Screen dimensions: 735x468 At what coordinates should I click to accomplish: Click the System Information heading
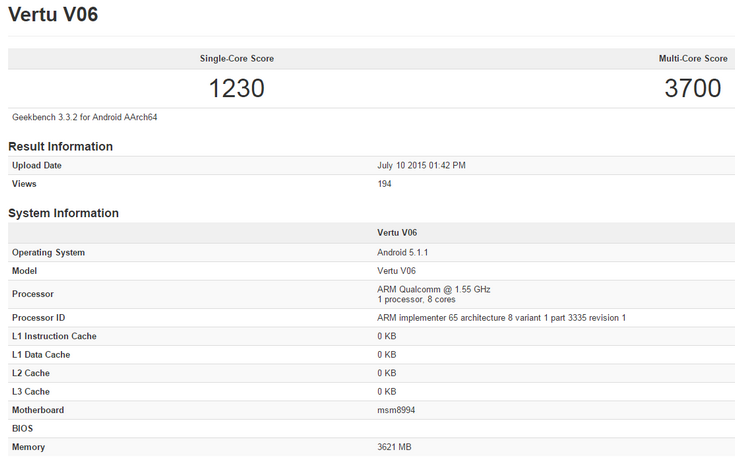coord(63,213)
